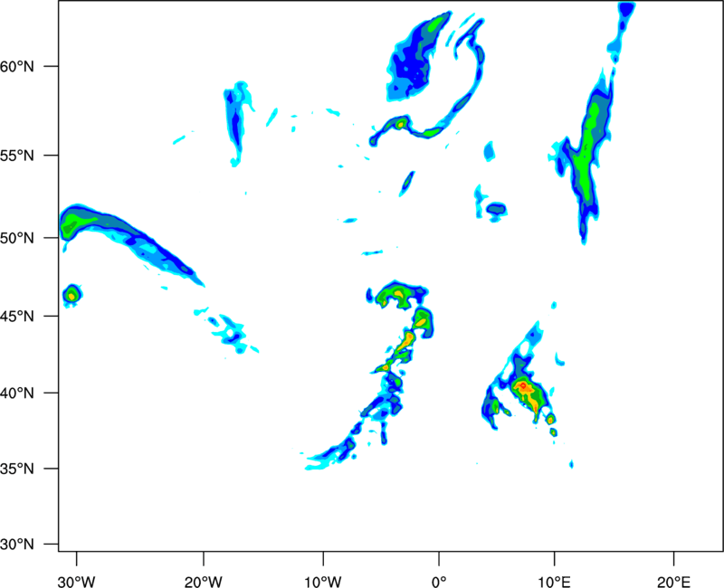This screenshot has width=724, height=588.
Task: Click the 40°N latitude axis label
Action: [17, 394]
